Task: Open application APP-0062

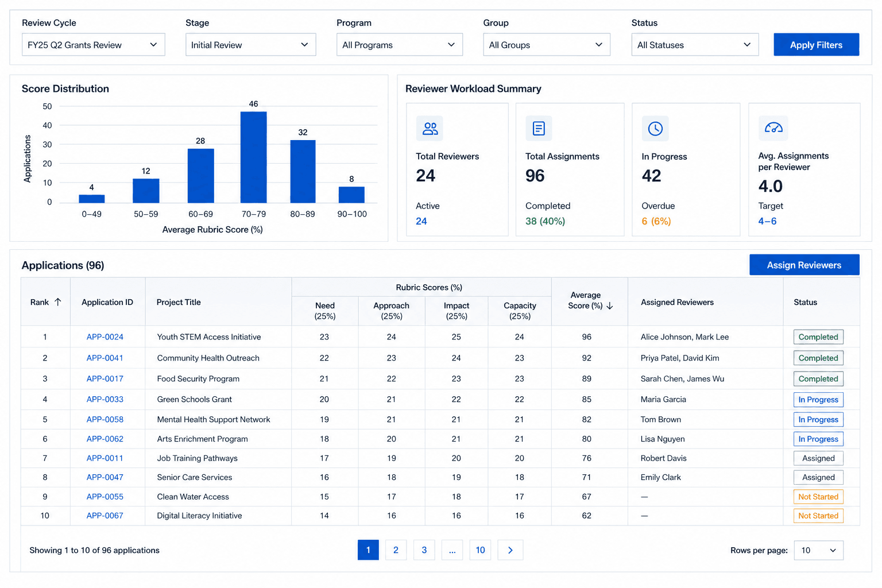Action: point(105,439)
